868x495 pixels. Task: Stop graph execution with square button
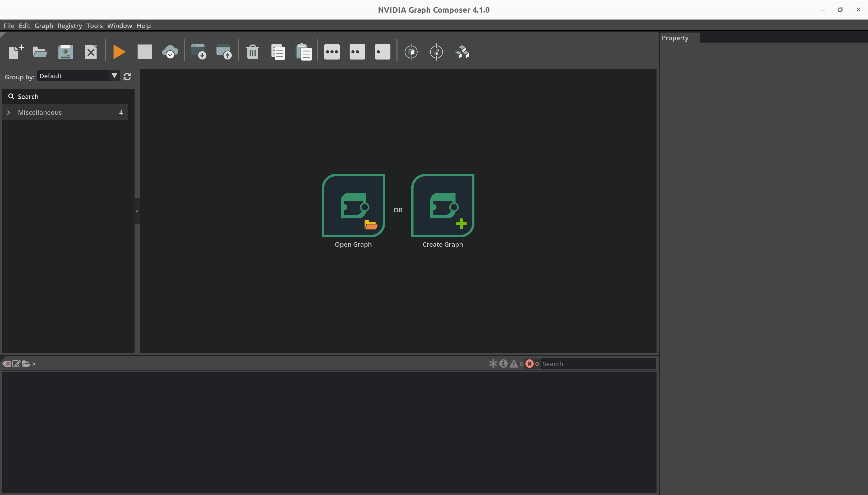(145, 52)
